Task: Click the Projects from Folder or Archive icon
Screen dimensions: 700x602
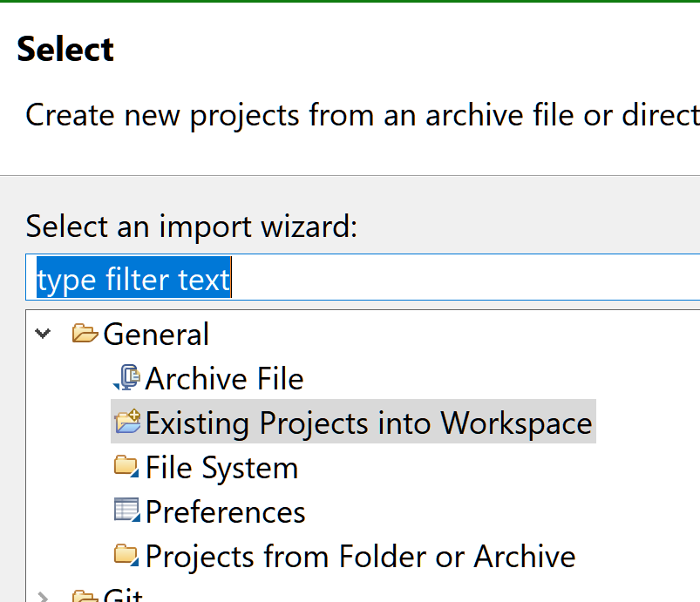Action: [127, 555]
